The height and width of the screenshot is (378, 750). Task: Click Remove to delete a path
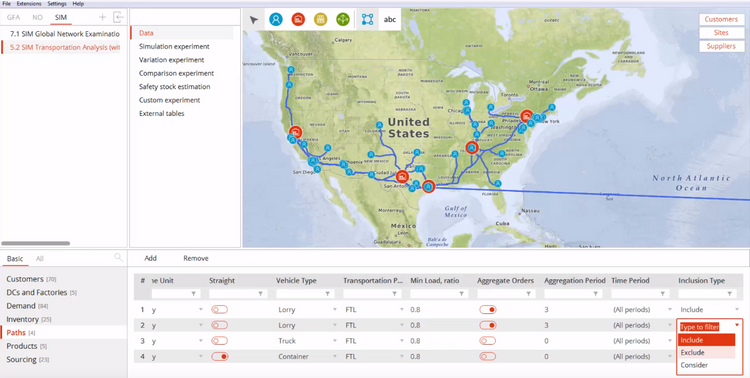click(196, 258)
